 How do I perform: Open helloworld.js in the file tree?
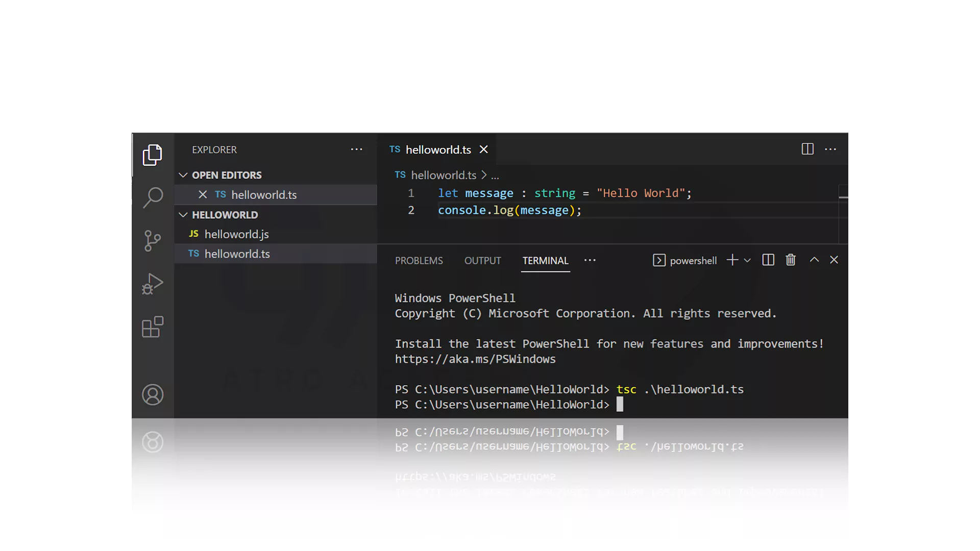click(x=236, y=234)
